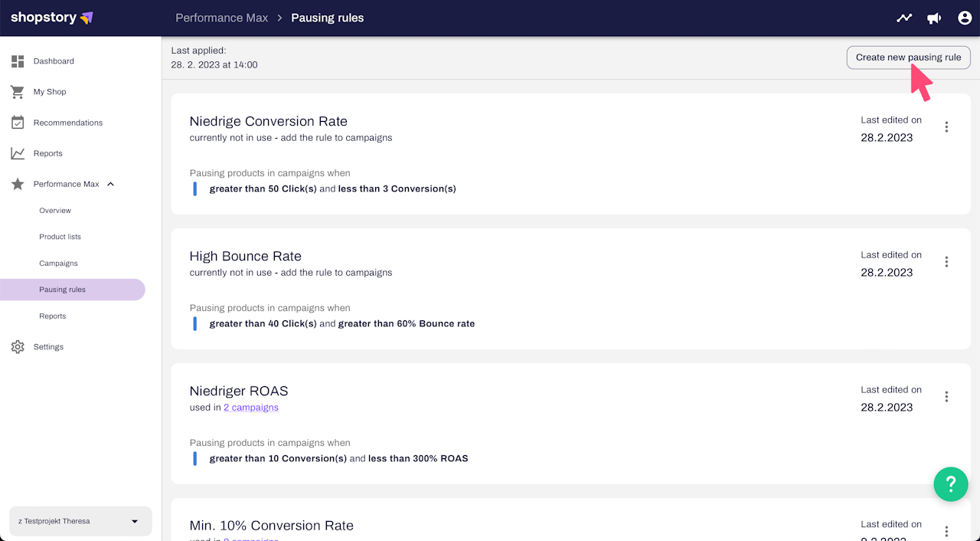Click the Dashboard grid icon
The image size is (980, 541).
click(18, 61)
